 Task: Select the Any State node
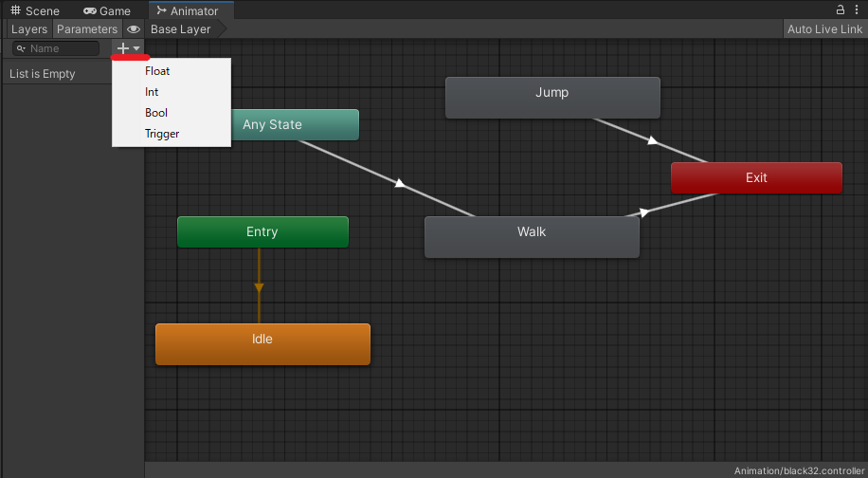click(x=295, y=124)
